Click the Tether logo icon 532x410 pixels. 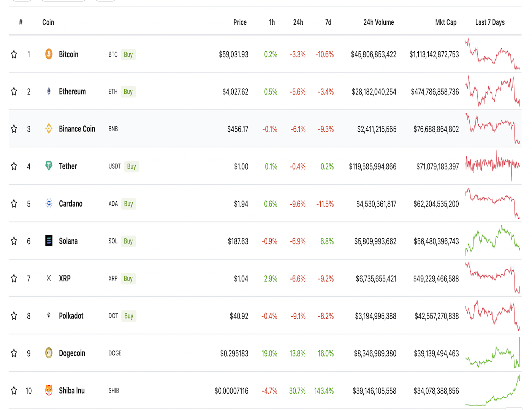[x=49, y=166]
